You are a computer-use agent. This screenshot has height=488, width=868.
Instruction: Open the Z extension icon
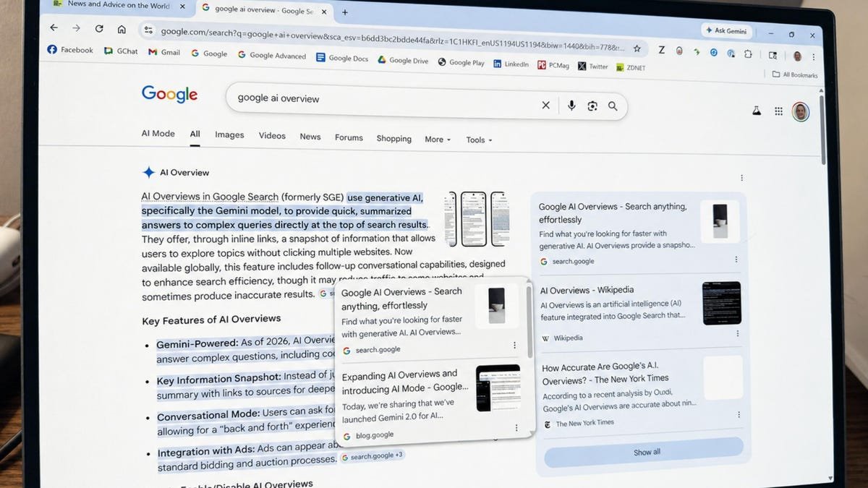[x=661, y=50]
